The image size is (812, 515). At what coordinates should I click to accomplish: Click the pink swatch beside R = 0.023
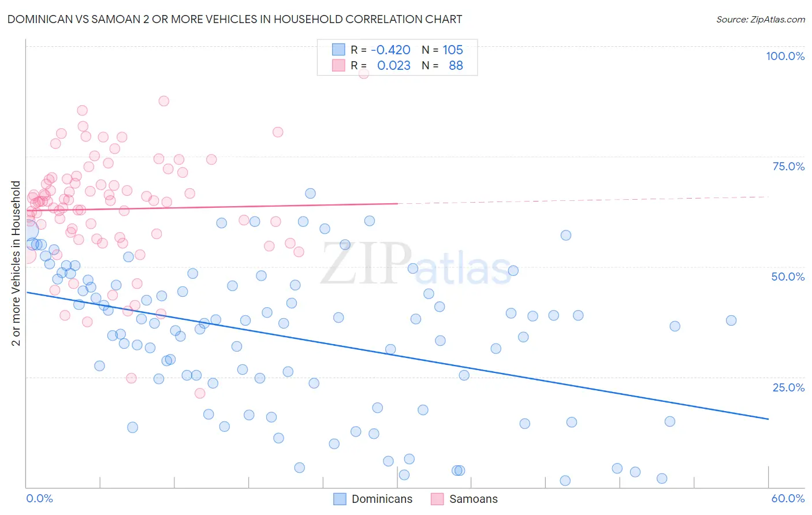click(x=338, y=65)
